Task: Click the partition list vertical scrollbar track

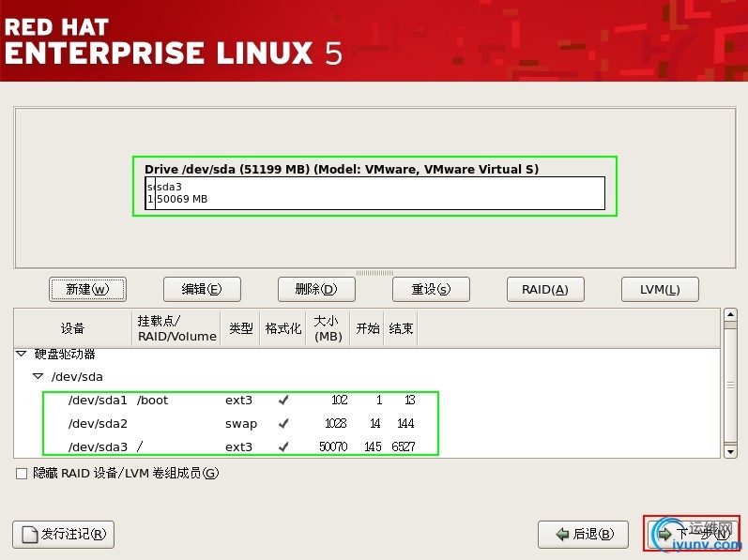Action: pos(730,386)
